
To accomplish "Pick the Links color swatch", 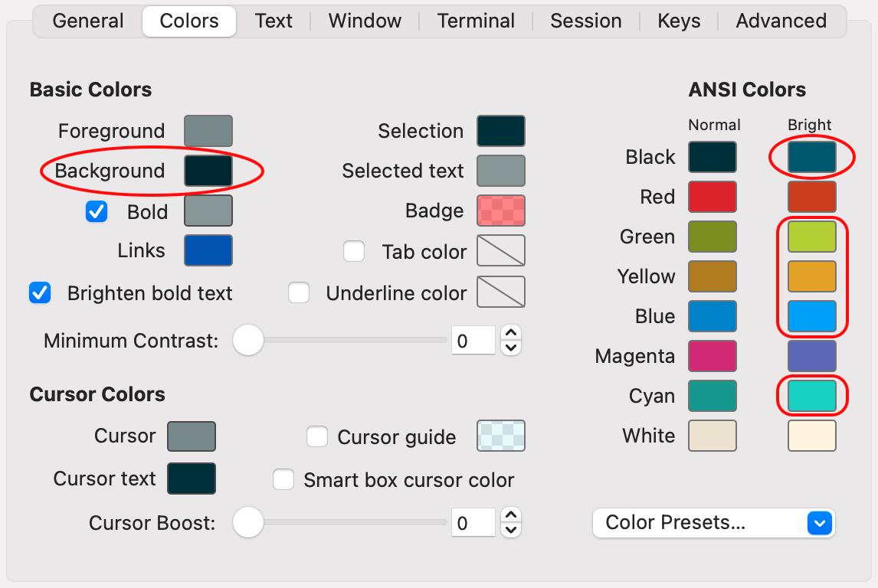I will [208, 250].
